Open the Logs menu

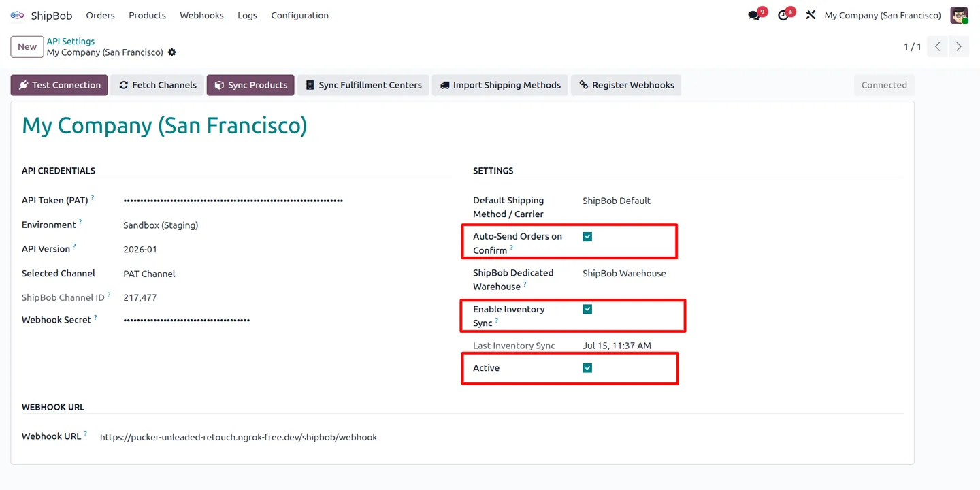247,15
